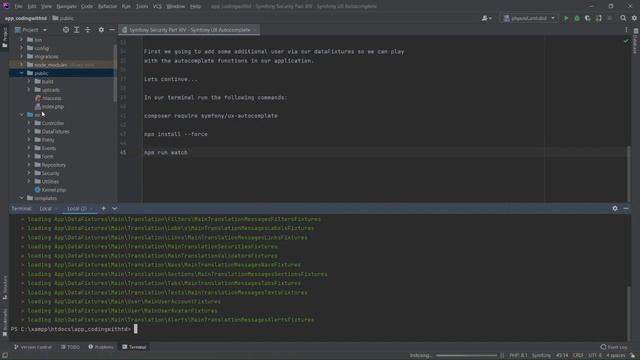
Task: Open terminal tabs chevron dropdown
Action: tap(115, 209)
